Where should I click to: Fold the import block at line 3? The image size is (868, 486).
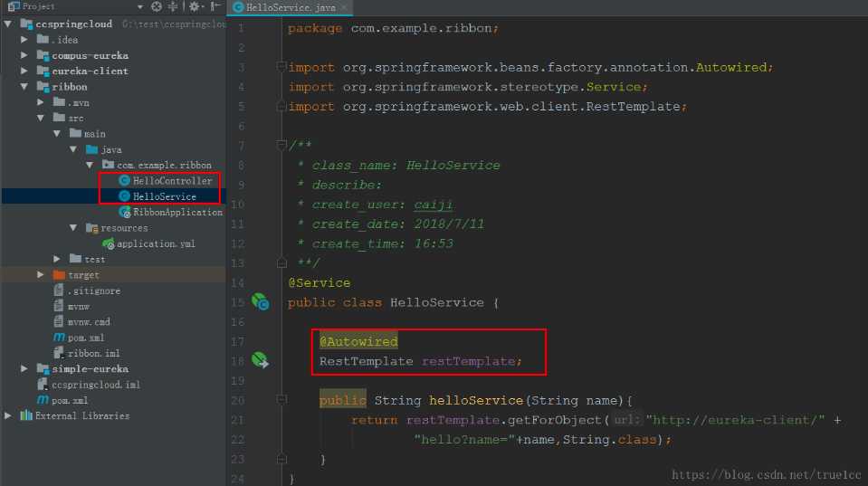(281, 67)
